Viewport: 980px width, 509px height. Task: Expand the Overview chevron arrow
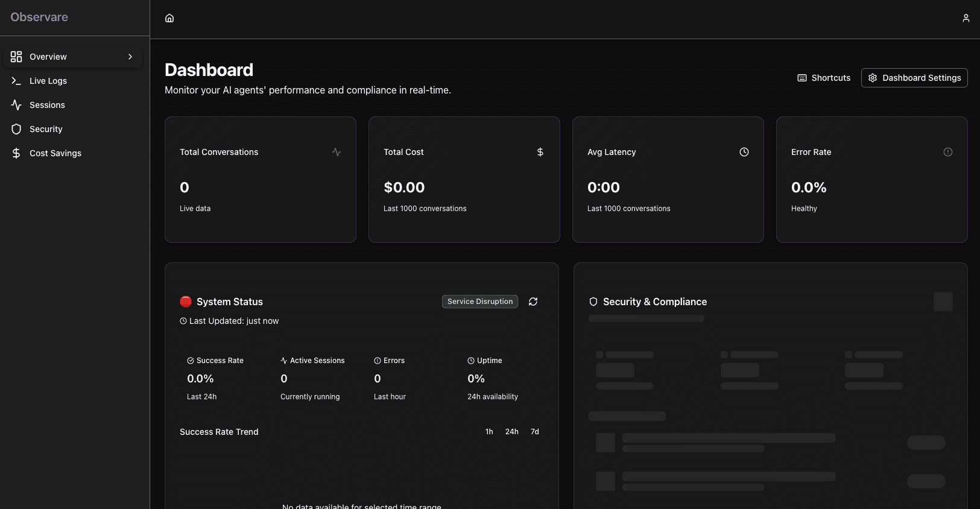click(130, 57)
